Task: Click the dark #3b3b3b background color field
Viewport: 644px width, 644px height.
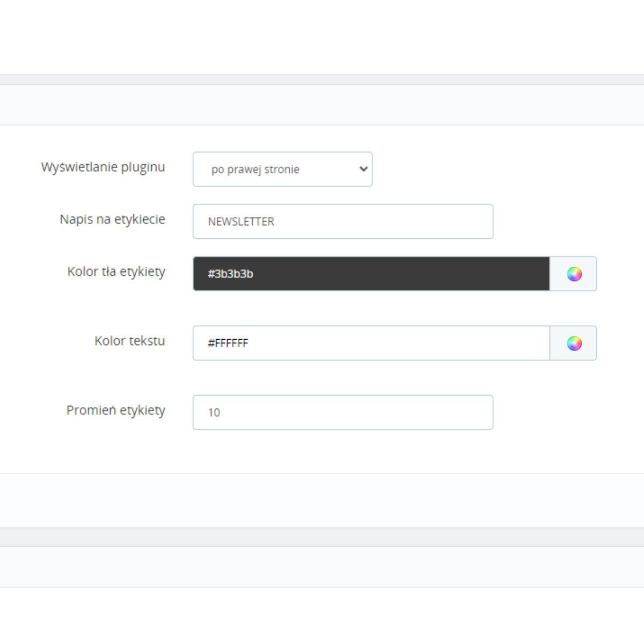Action: coord(371,274)
